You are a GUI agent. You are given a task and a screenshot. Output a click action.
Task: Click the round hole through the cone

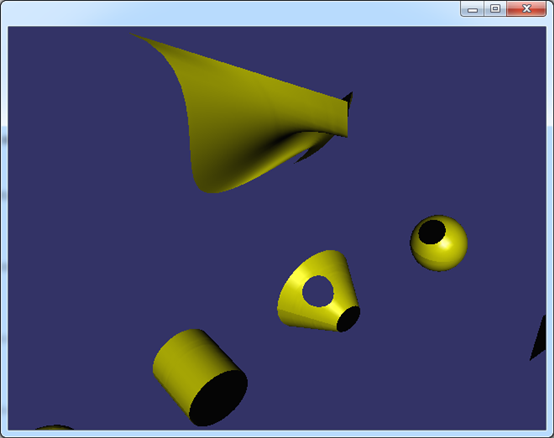(x=318, y=291)
